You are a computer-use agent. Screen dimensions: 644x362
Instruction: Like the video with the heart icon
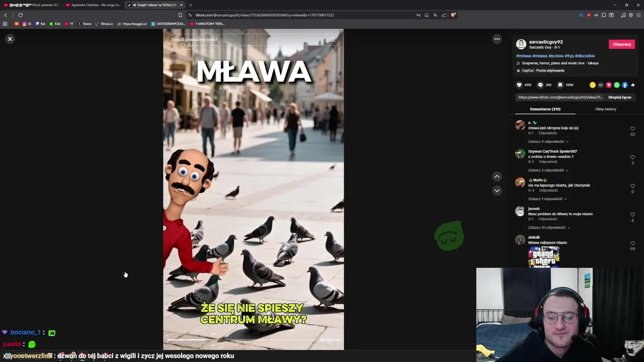pyautogui.click(x=520, y=85)
